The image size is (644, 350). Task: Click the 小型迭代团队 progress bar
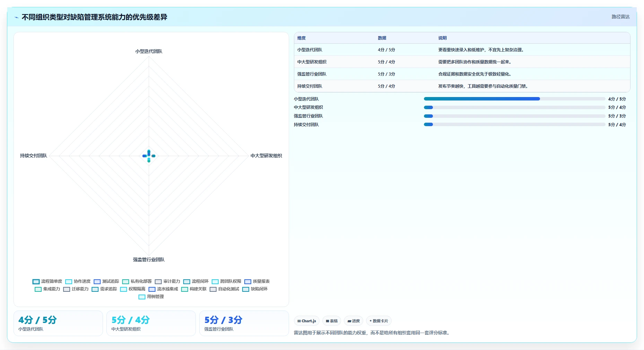[x=514, y=99]
